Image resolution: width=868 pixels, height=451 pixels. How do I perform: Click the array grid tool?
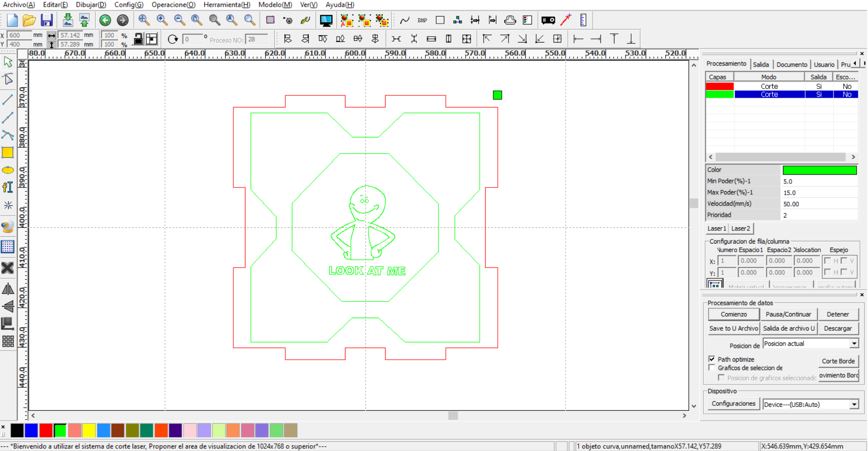tap(8, 341)
